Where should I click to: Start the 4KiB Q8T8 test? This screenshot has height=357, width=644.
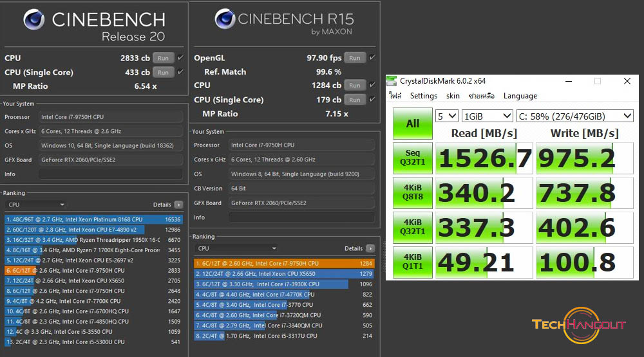coord(413,193)
